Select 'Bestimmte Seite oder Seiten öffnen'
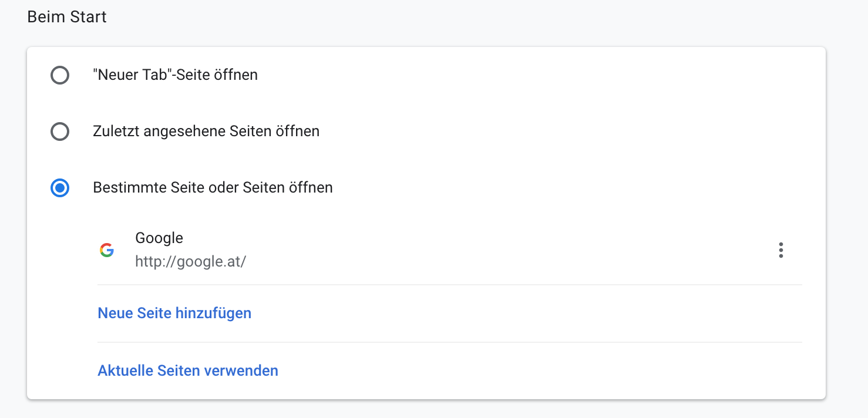This screenshot has height=418, width=868. click(59, 188)
